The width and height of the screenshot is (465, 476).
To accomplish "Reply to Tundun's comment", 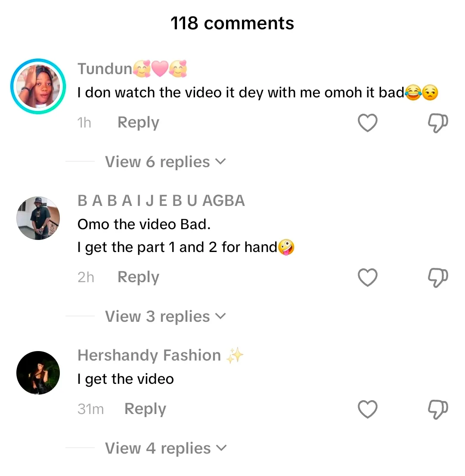I will click(x=138, y=122).
